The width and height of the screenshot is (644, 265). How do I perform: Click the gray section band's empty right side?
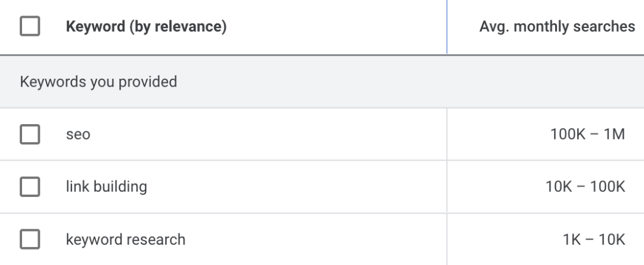click(477, 81)
